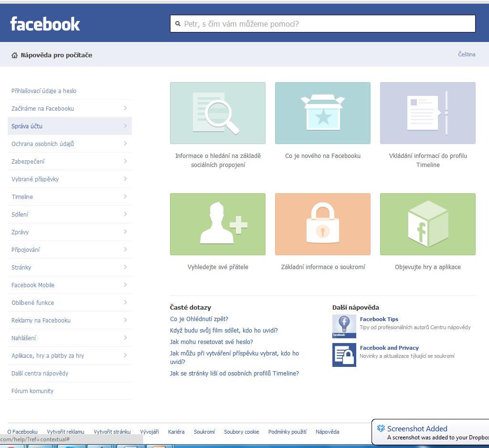Screen dimensions: 489x448
Task: Change language via Čeština link
Action: 467,54
